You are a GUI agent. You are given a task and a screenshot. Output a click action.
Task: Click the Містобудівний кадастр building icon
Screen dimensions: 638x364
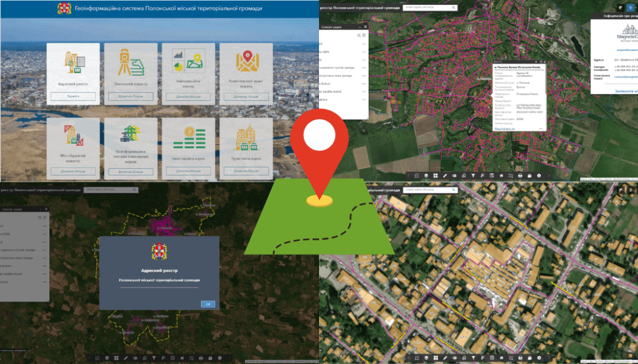click(x=74, y=135)
